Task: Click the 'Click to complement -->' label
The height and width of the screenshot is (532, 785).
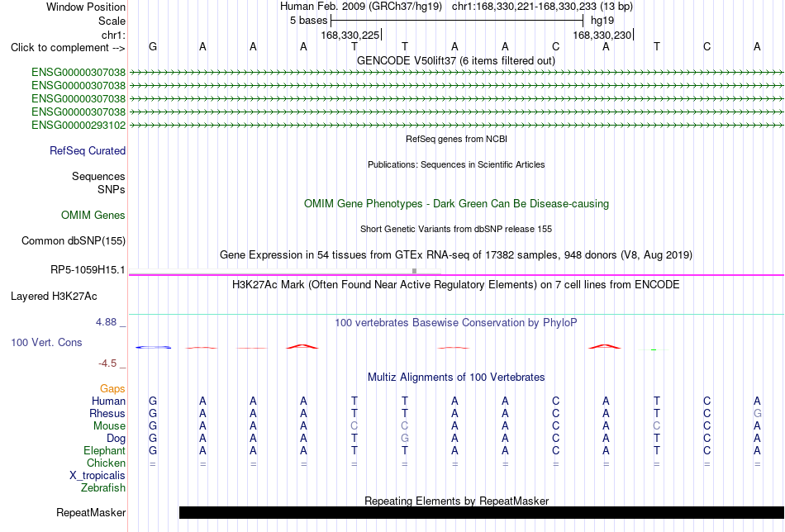Action: (68, 48)
